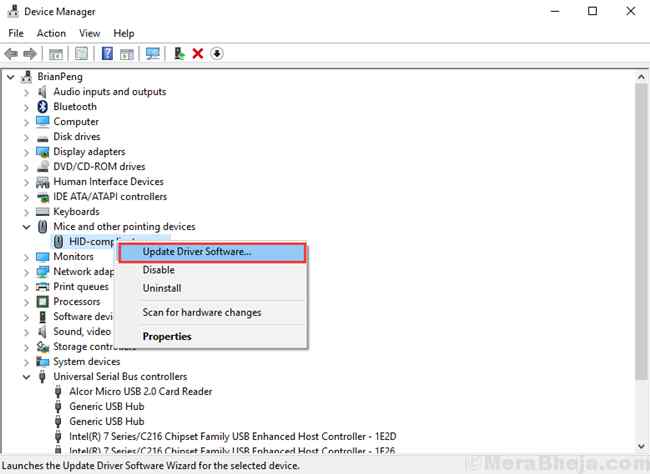The width and height of the screenshot is (650, 474).
Task: Expand the Display adapters category
Action: click(x=27, y=152)
